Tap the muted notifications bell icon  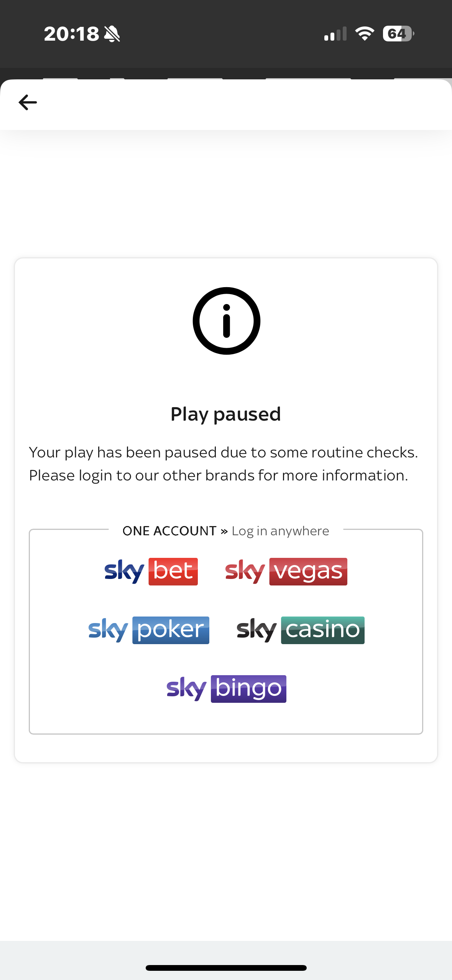tap(112, 34)
